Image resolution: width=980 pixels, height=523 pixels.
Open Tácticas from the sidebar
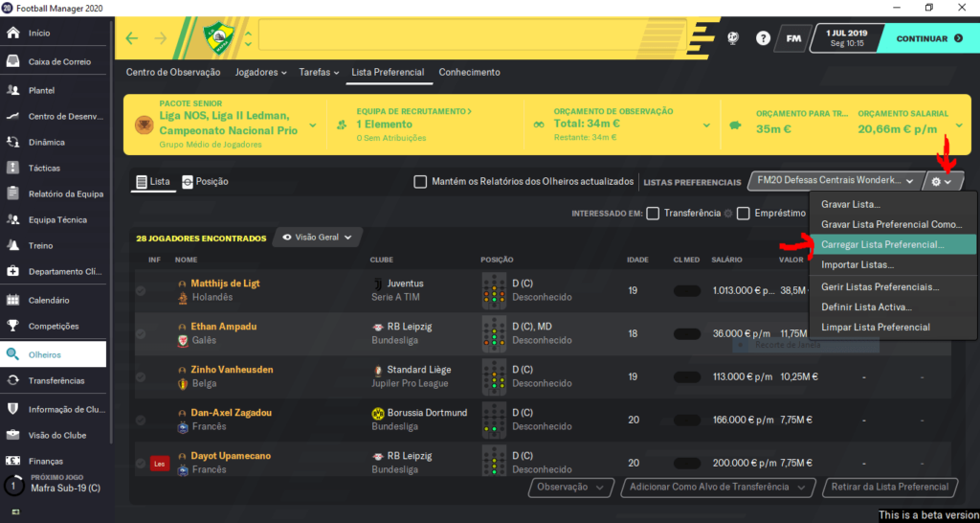[47, 168]
